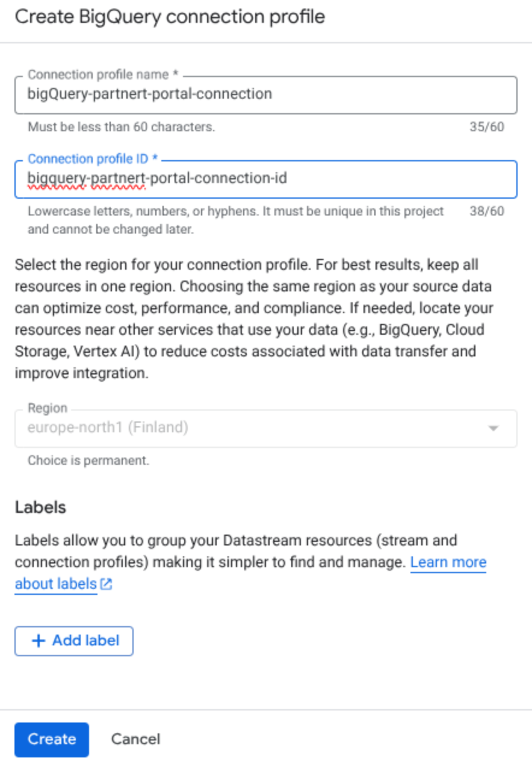Screen dimensions: 532x761
Task: Open the Region europe-north1 dropdown
Action: pos(265,429)
